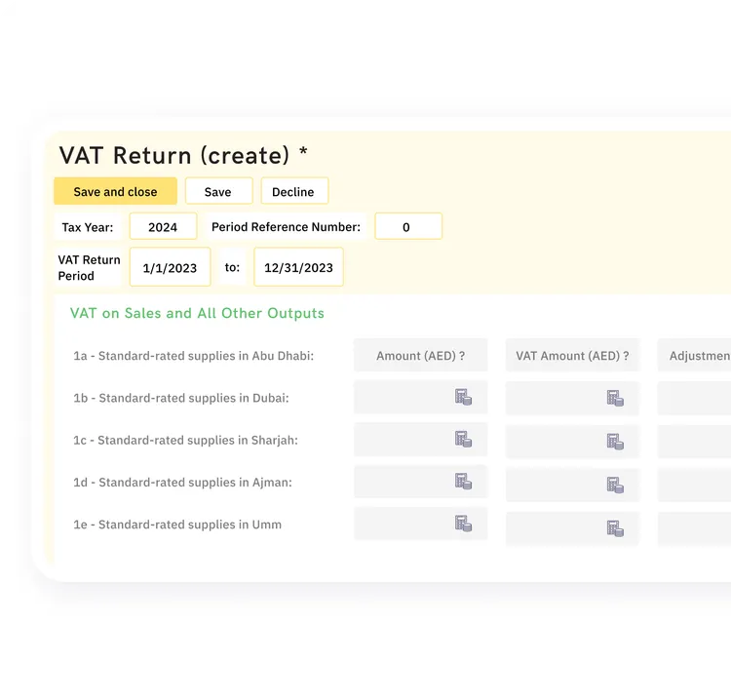Click calculator icon in 1d Ajman VAT Amount field
731x700 pixels.
click(x=615, y=485)
